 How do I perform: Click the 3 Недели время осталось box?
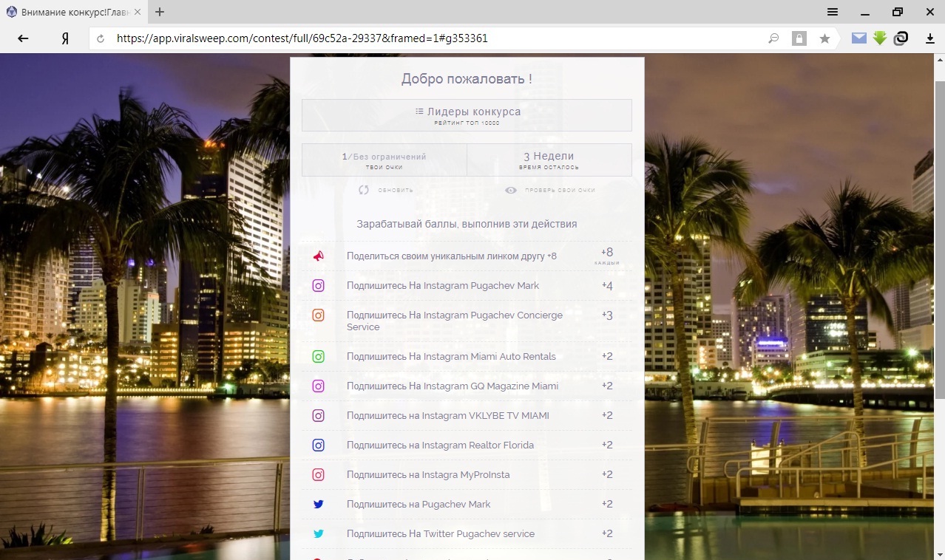[x=549, y=160]
